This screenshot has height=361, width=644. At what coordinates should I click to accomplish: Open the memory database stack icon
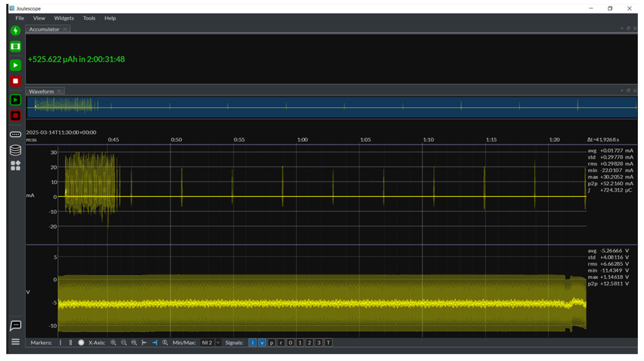(15, 150)
